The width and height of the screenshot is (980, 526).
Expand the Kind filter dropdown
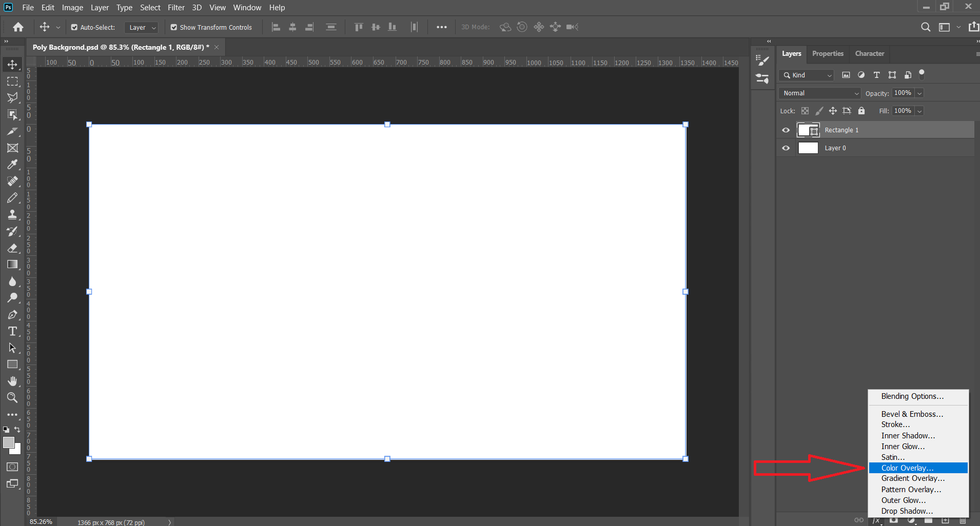808,75
